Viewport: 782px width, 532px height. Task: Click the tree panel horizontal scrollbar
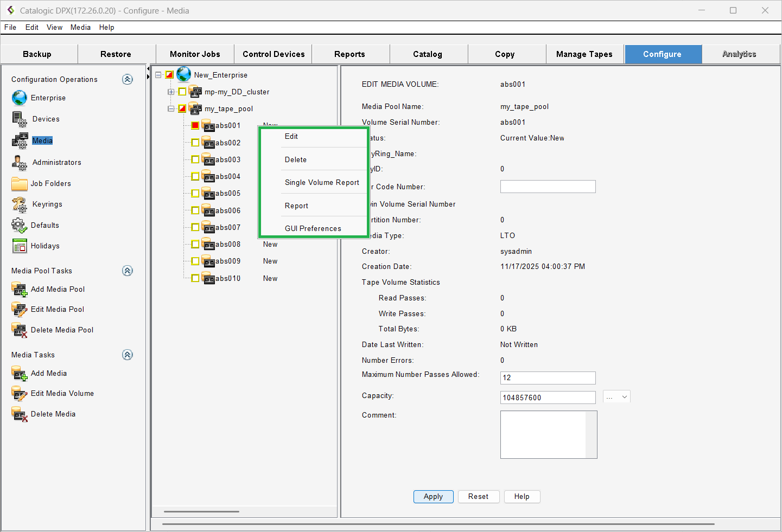pyautogui.click(x=201, y=511)
